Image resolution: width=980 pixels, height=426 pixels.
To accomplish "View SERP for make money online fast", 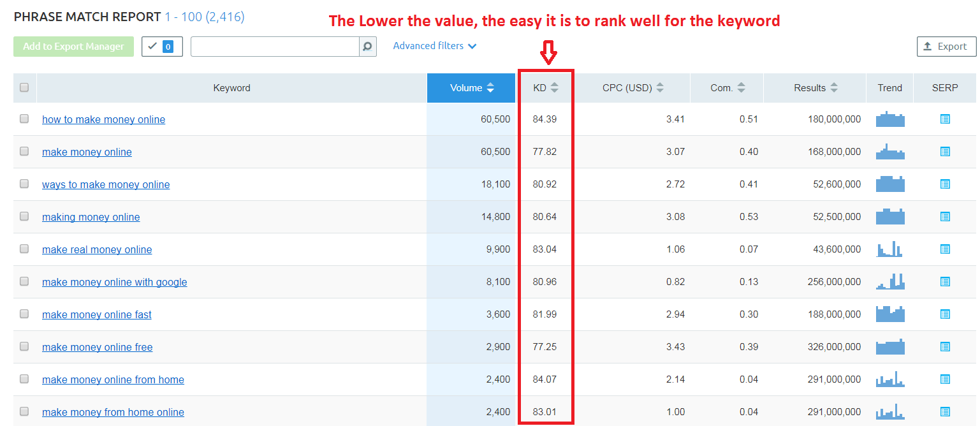I will (945, 314).
